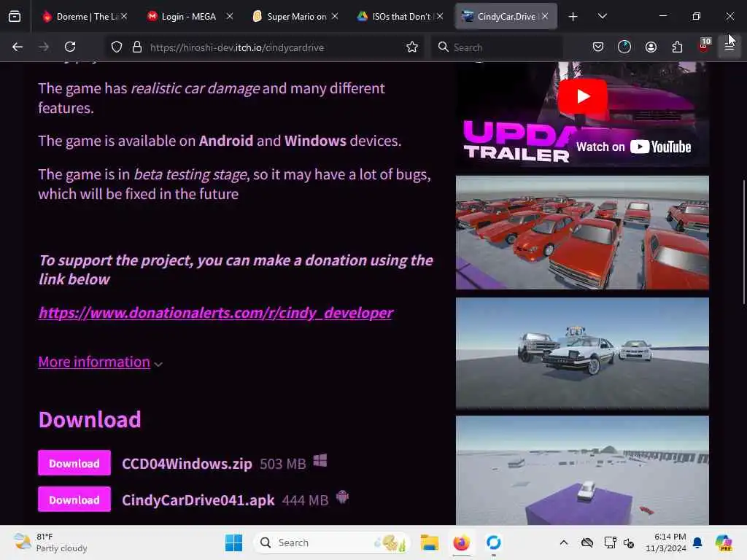Click the CindyCarDrive041.apk file name
This screenshot has height=560, width=747.
click(198, 500)
